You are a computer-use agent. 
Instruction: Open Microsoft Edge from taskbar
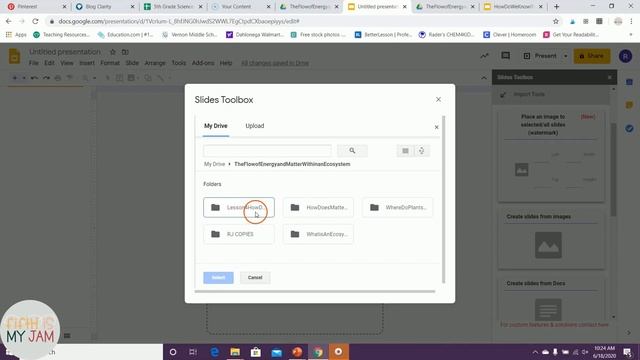point(214,352)
